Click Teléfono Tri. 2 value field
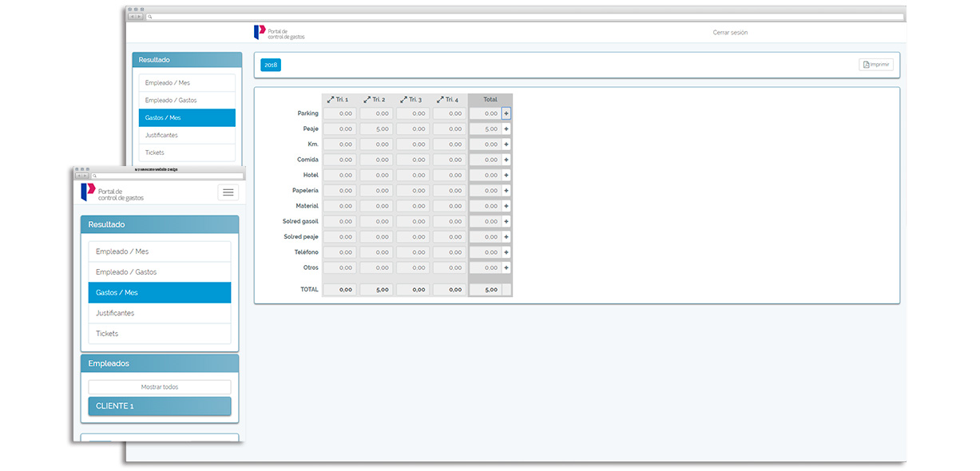 pyautogui.click(x=375, y=252)
